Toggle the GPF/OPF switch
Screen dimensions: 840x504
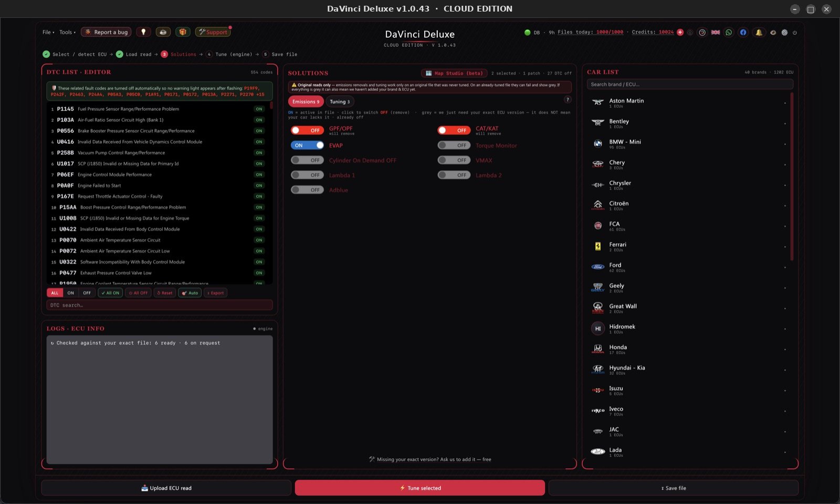[307, 130]
